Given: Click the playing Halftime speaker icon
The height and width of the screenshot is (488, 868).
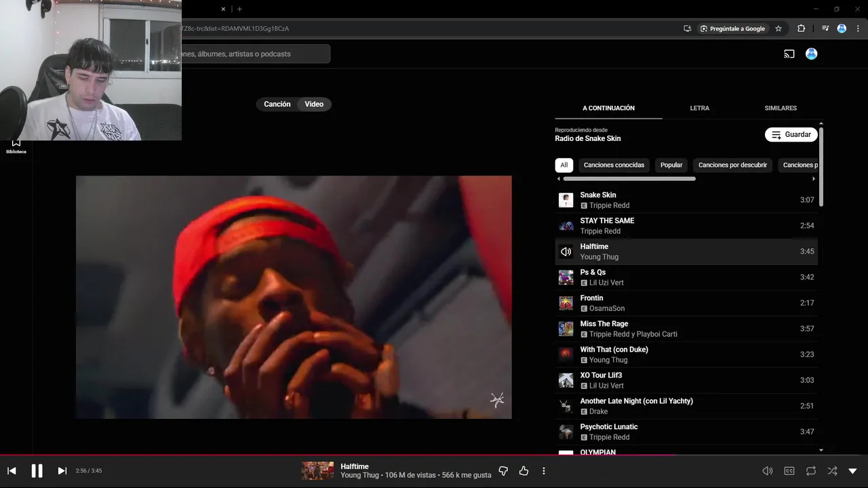Looking at the screenshot, I should click(566, 251).
